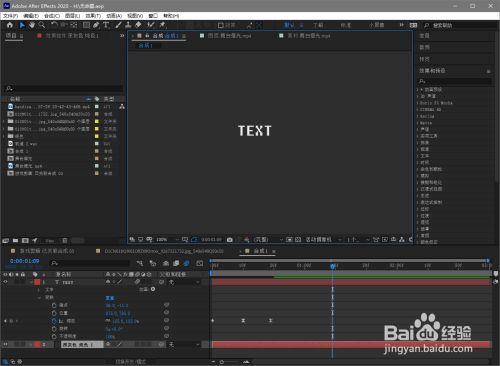Click the trash icon in Project panel
This screenshot has height=366, width=500.
pyautogui.click(x=65, y=240)
